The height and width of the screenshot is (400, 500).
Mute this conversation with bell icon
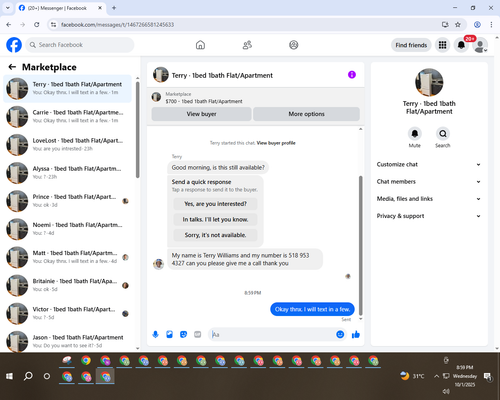(415, 134)
